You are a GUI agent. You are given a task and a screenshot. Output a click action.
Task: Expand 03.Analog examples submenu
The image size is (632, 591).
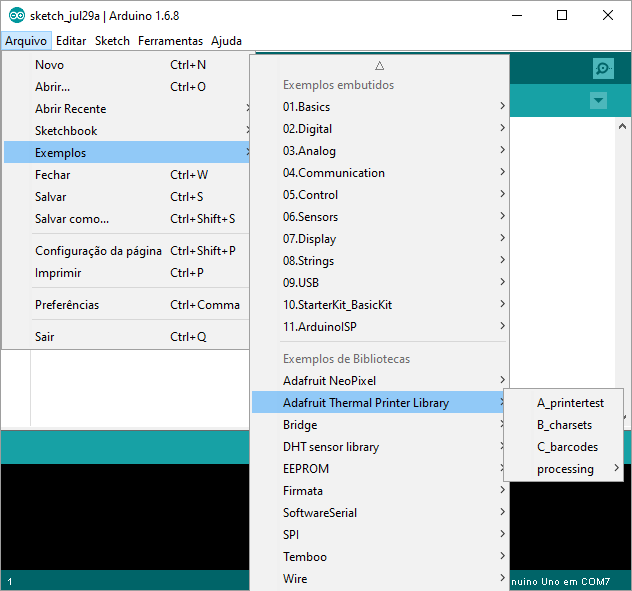[380, 150]
